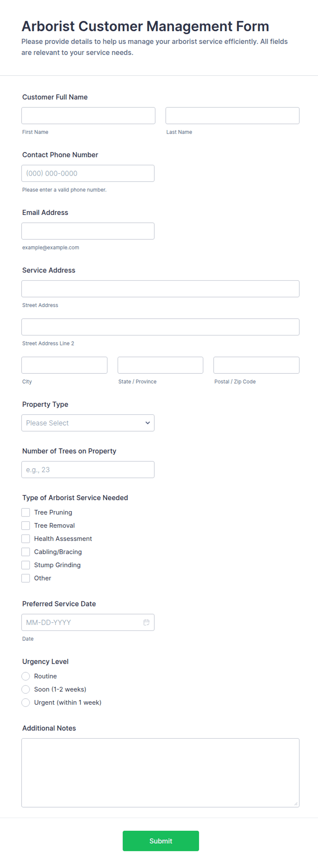Screen dimensions: 318x868
Task: Focus the First Name input field
Action: point(88,116)
